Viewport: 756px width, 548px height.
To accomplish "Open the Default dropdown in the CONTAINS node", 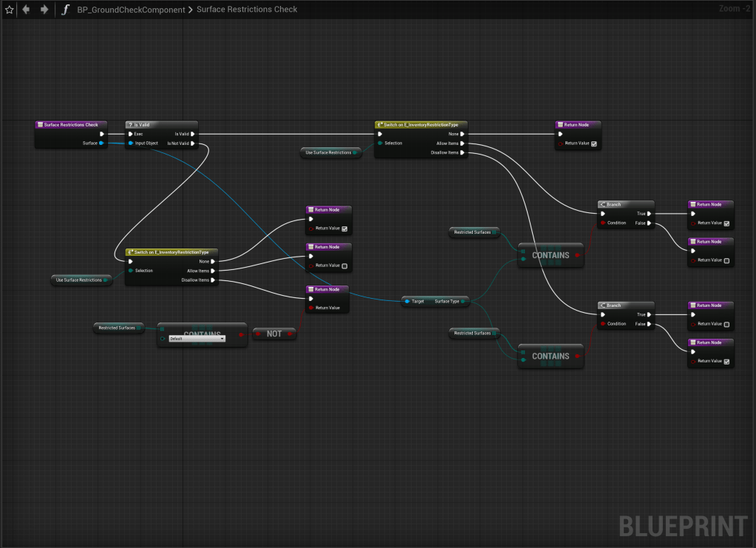I will (x=197, y=339).
